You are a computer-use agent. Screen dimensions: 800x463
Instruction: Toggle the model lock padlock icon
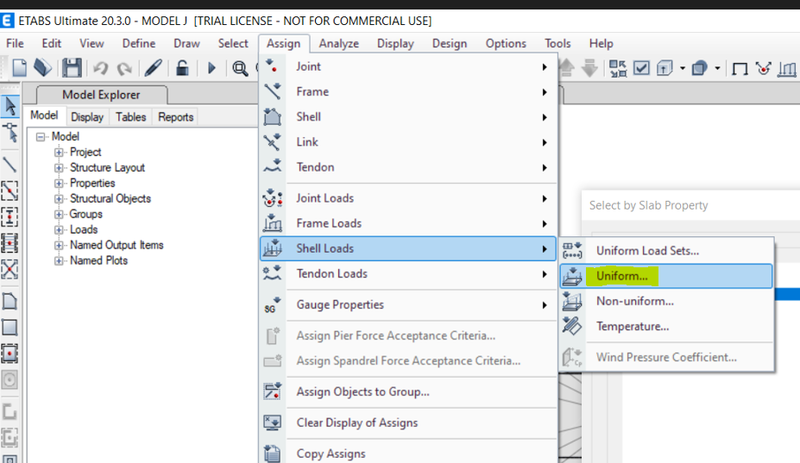pos(182,67)
